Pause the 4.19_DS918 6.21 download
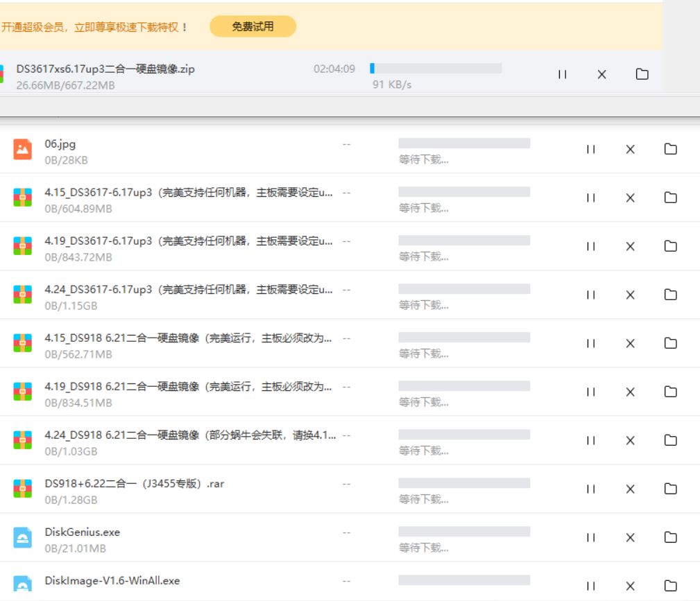This screenshot has height=601, width=700. [x=590, y=392]
